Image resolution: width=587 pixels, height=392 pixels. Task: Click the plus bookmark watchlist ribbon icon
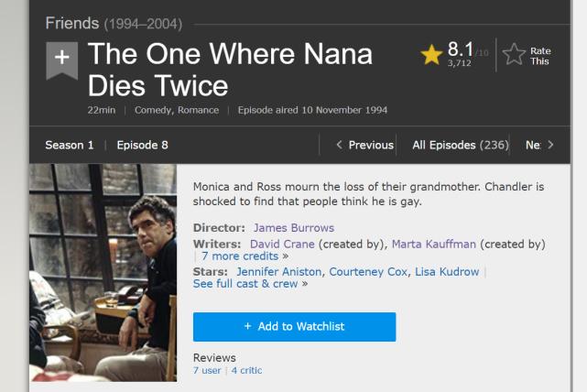[x=61, y=58]
